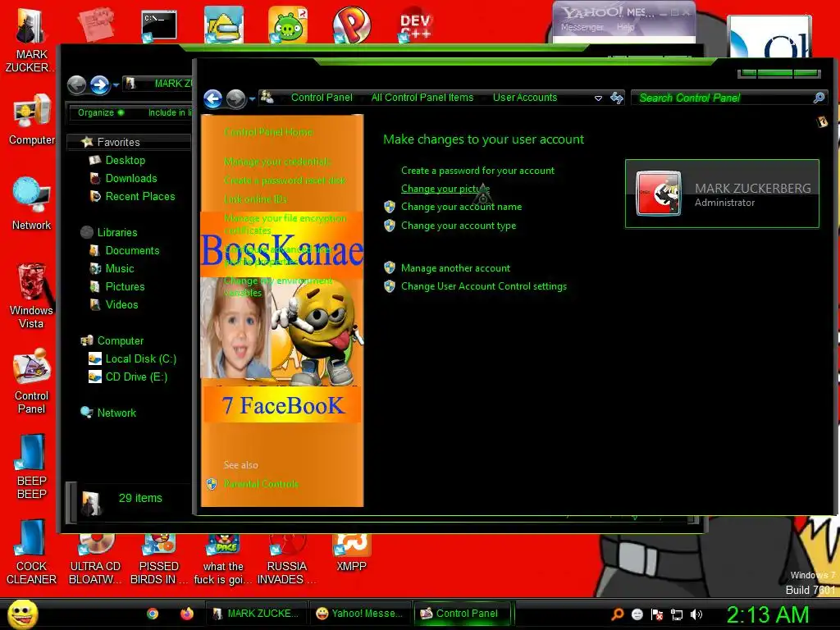Screen dimensions: 840x630
Task: Open Help menu in Yahoo Messenger window
Action: 625,27
